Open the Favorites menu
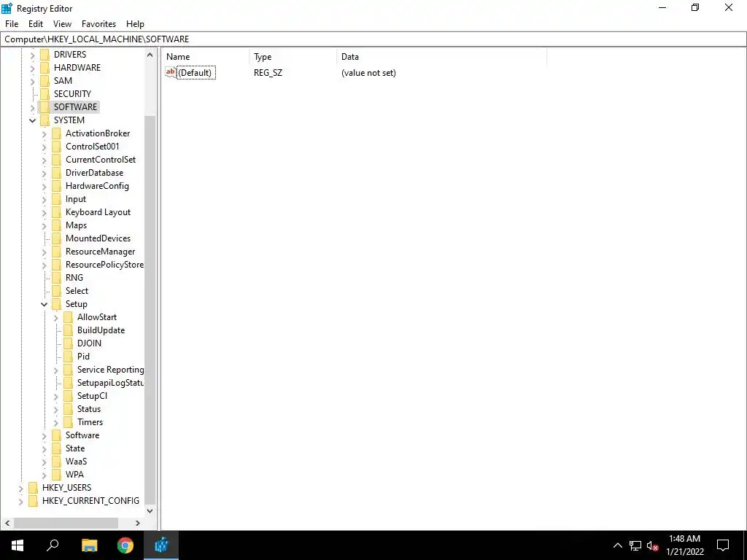The image size is (747, 560). pyautogui.click(x=98, y=24)
